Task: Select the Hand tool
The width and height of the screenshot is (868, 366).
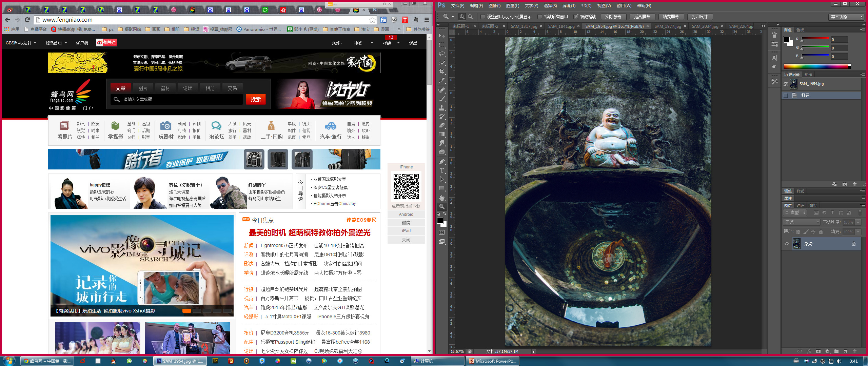Action: click(x=442, y=198)
